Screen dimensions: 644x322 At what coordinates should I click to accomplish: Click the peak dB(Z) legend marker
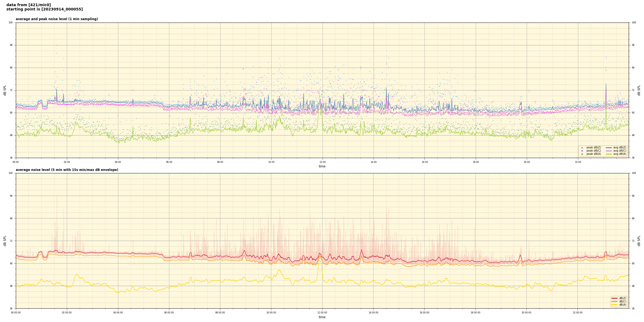click(x=582, y=148)
